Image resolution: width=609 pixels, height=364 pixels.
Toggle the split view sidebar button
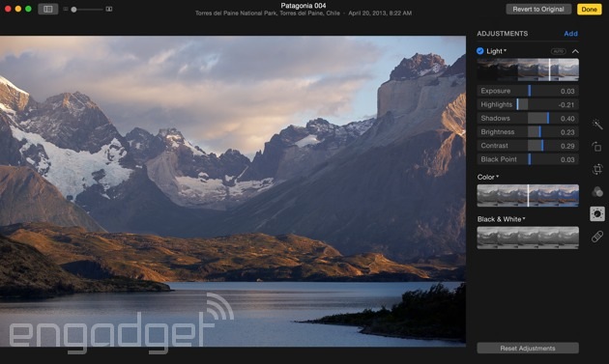[x=48, y=9]
